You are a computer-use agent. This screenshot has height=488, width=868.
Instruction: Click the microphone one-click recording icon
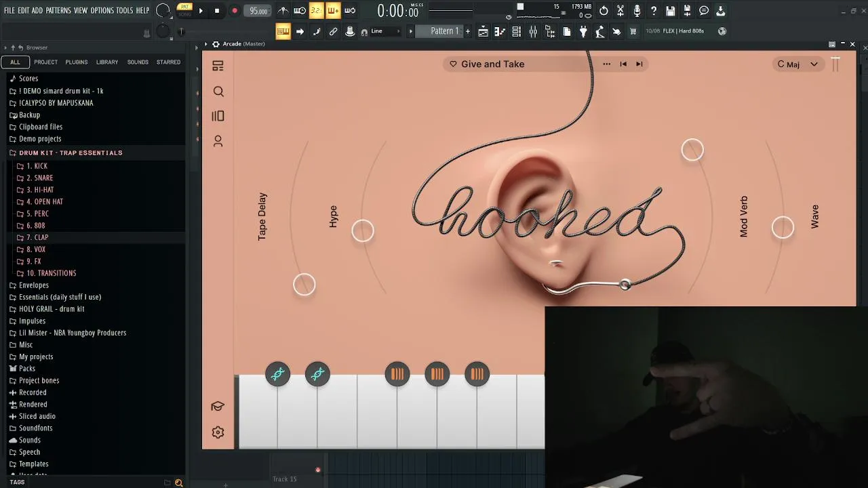click(x=637, y=11)
